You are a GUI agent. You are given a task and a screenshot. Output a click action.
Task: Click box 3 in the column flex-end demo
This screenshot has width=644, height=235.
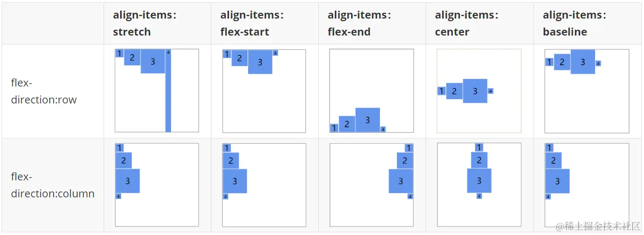click(x=401, y=181)
